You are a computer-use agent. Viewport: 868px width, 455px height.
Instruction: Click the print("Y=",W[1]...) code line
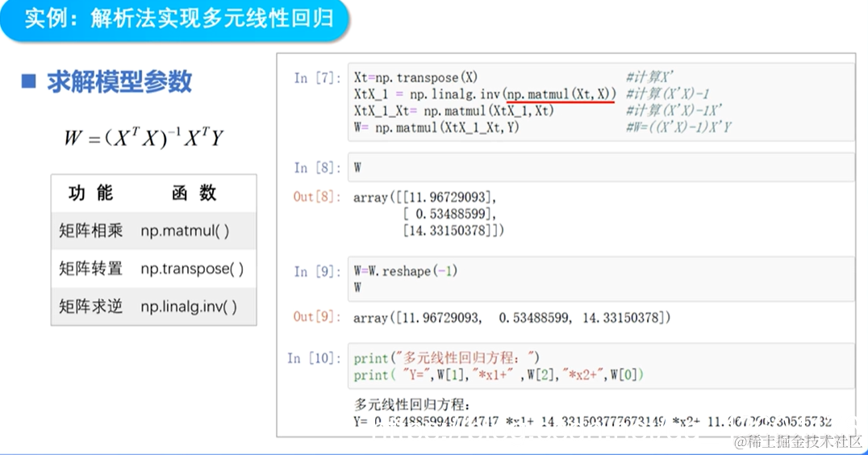click(x=499, y=375)
